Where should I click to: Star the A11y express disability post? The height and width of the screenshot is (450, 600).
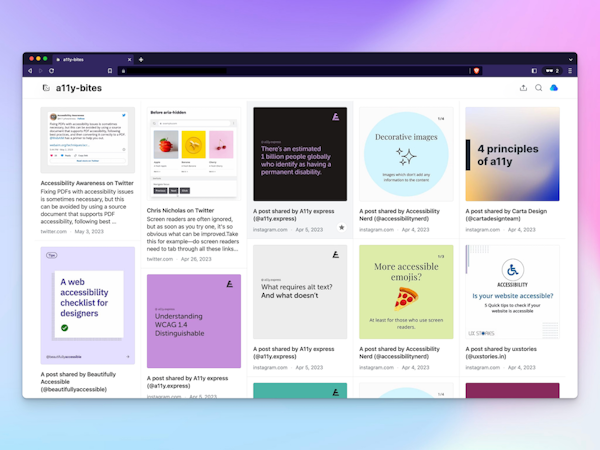pos(342,227)
